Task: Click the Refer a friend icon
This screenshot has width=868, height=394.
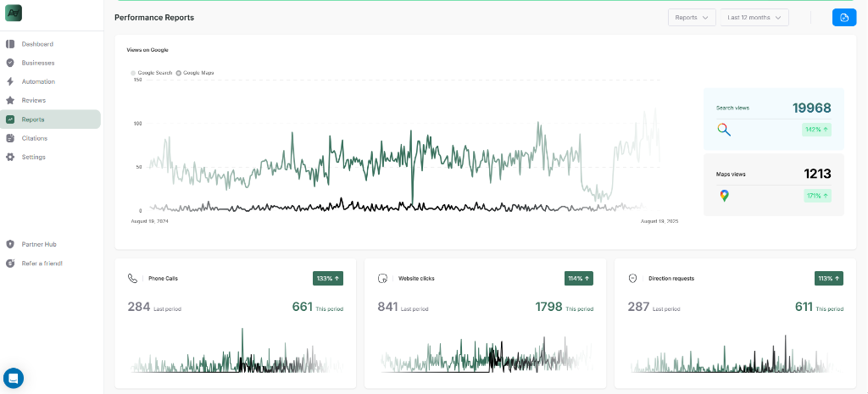Action: point(10,264)
